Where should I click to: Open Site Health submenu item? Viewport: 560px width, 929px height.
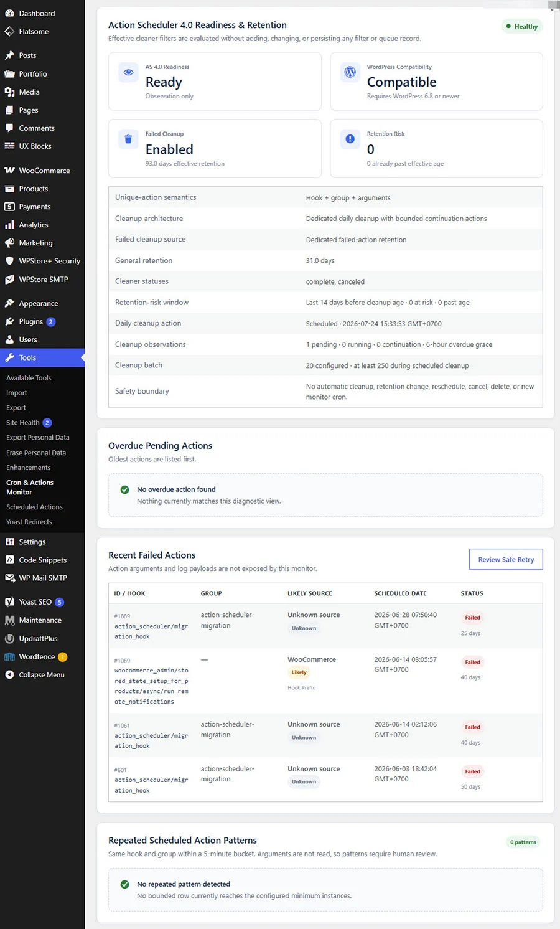click(x=23, y=423)
